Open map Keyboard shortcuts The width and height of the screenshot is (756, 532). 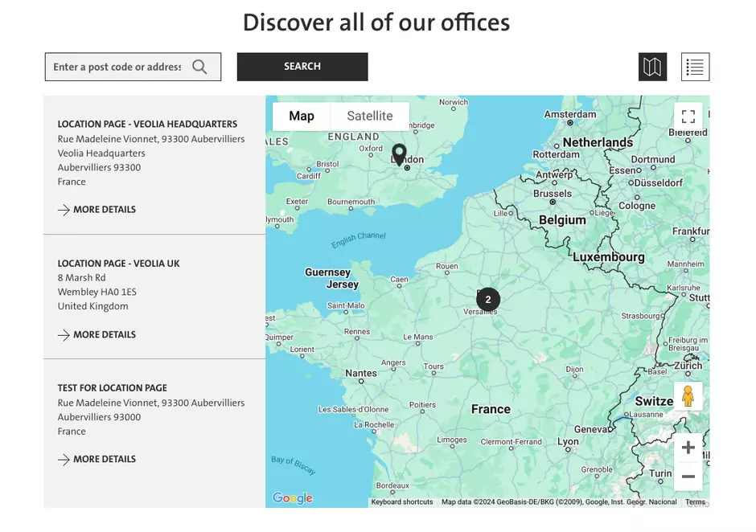401,502
